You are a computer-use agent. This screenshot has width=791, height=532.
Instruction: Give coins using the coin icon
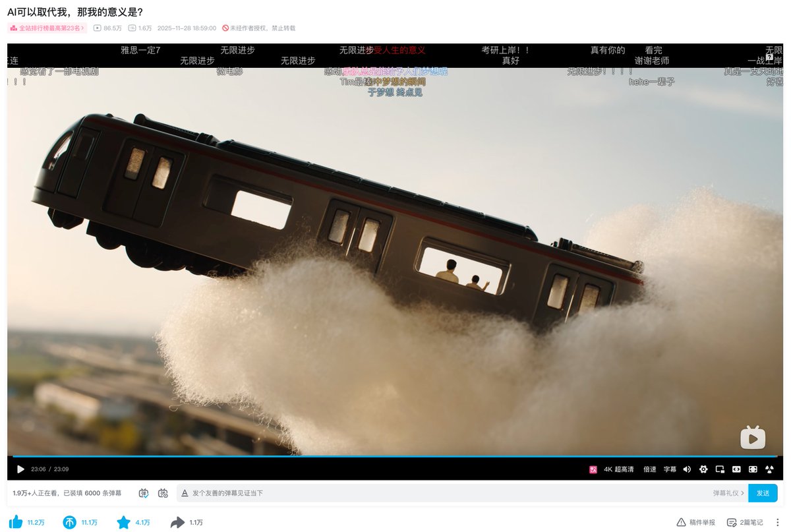70,522
